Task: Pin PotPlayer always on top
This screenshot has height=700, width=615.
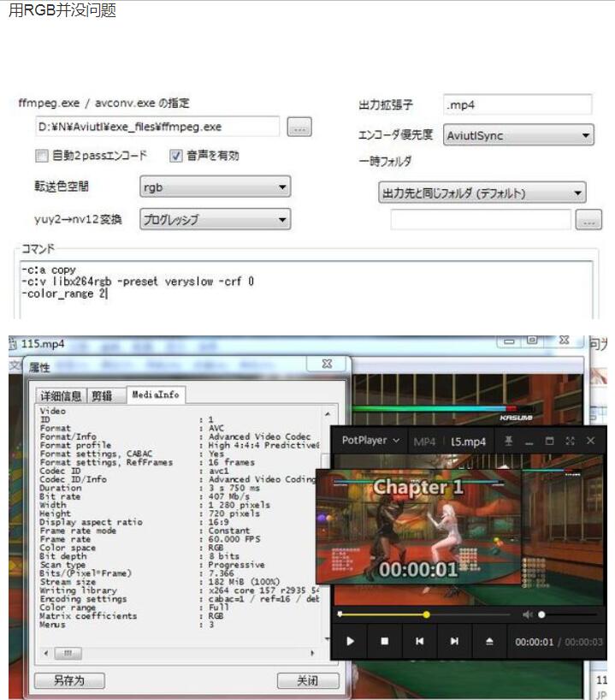Action: (508, 441)
